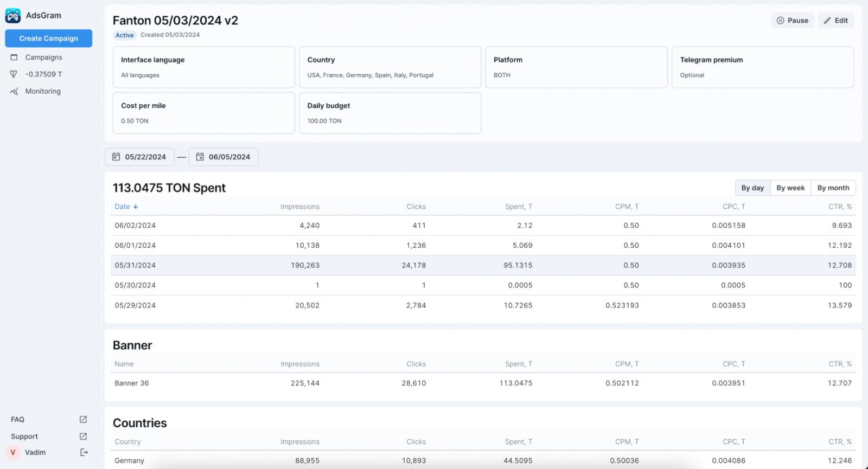Click the Vadim user avatar

[13, 452]
